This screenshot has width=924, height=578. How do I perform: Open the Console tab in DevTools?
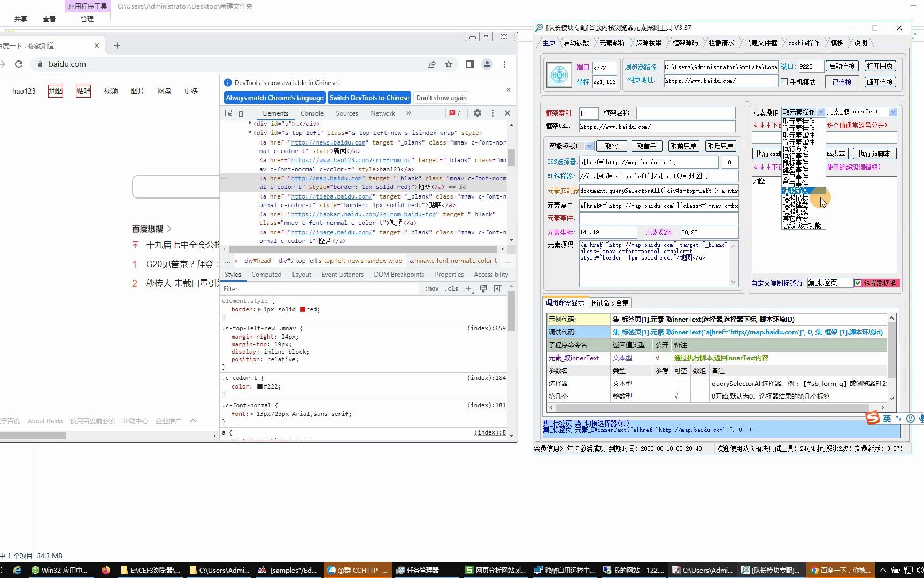(312, 113)
